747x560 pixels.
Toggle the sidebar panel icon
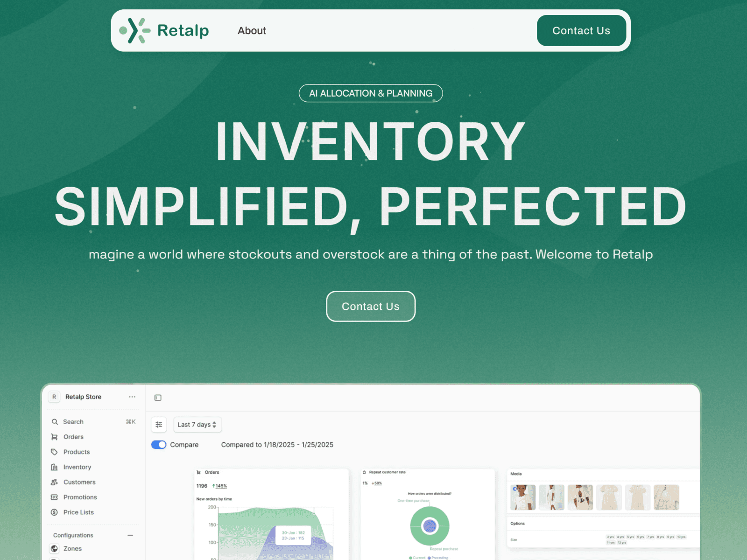(x=158, y=398)
